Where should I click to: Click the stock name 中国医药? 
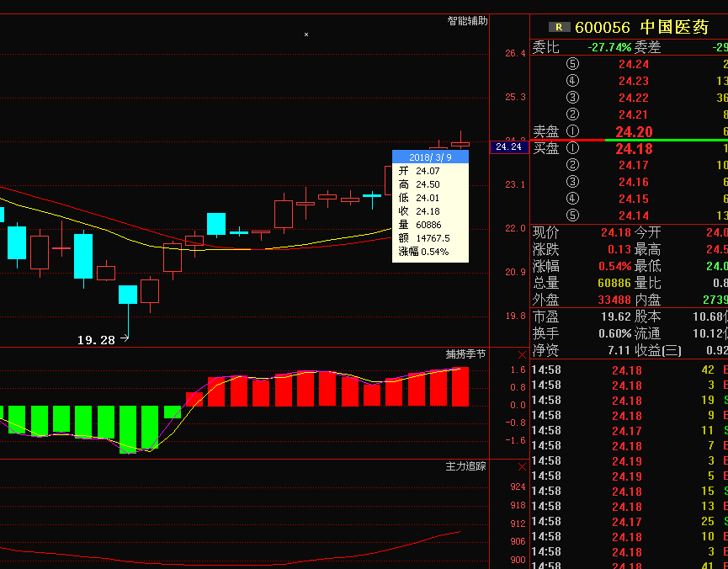[675, 27]
